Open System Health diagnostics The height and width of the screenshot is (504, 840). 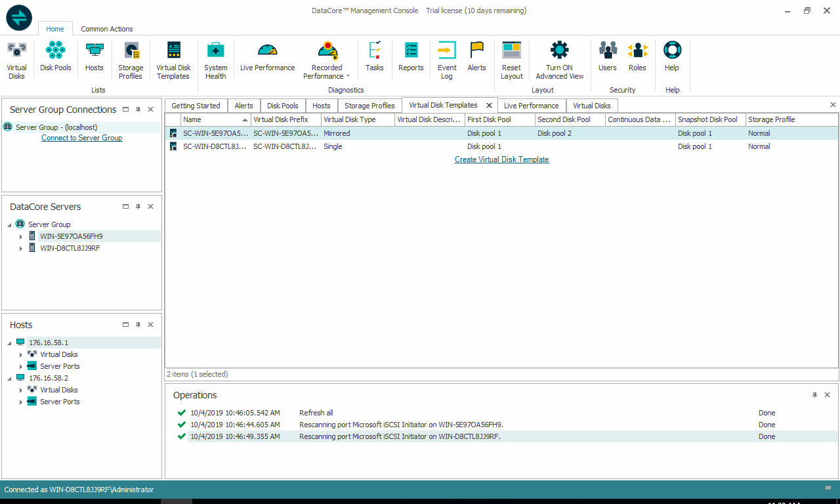click(216, 60)
